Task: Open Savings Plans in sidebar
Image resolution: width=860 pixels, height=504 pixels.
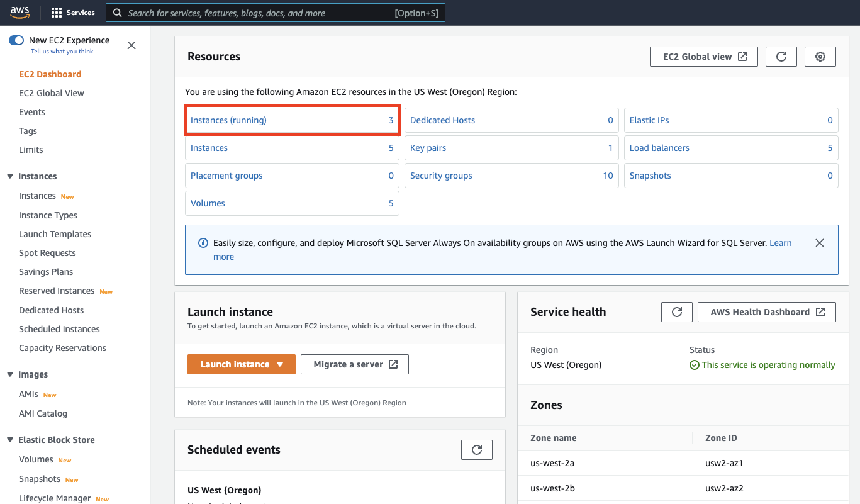Action: coord(46,272)
